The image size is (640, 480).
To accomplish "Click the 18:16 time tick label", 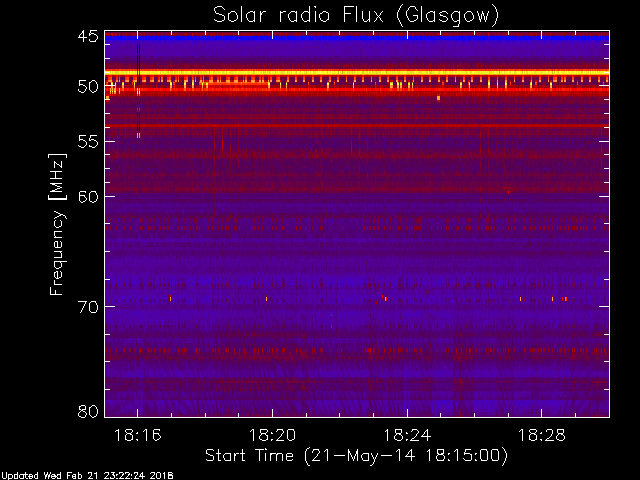I will [138, 436].
